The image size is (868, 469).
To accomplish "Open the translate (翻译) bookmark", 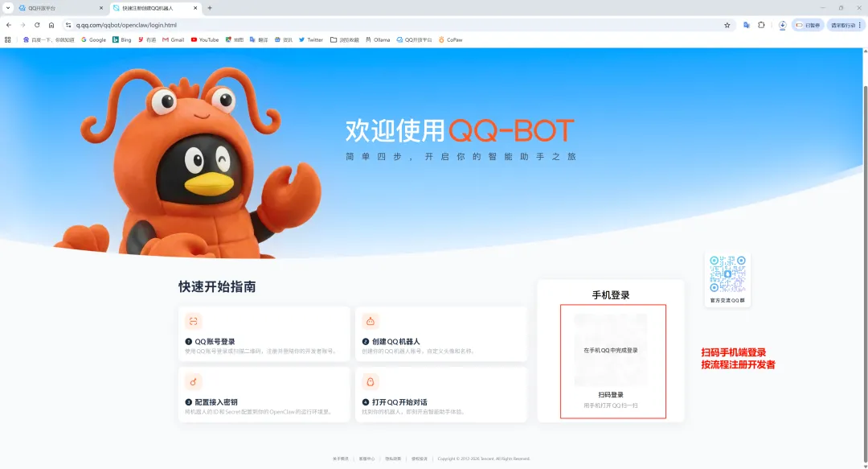I will [259, 40].
